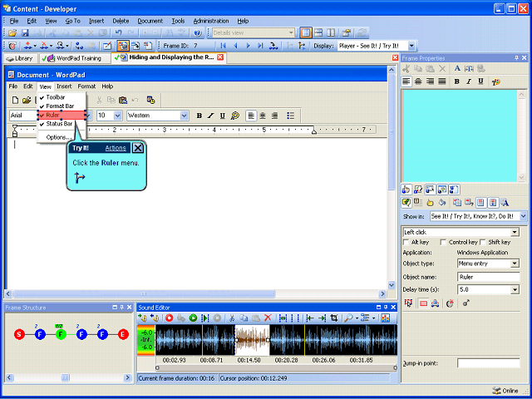Toggle Toolbar in the View menu

click(x=62, y=97)
